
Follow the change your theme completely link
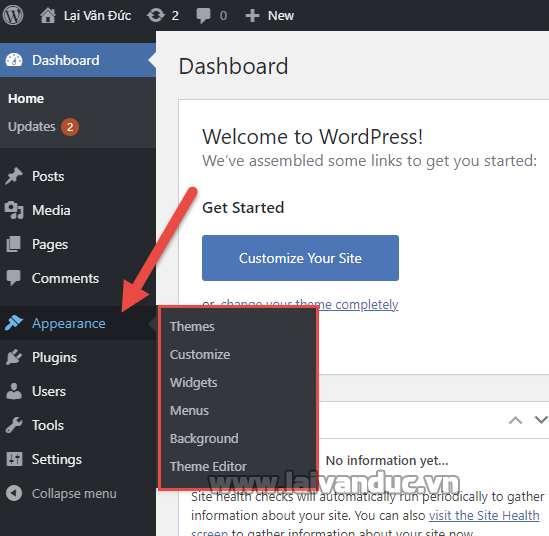[x=310, y=304]
